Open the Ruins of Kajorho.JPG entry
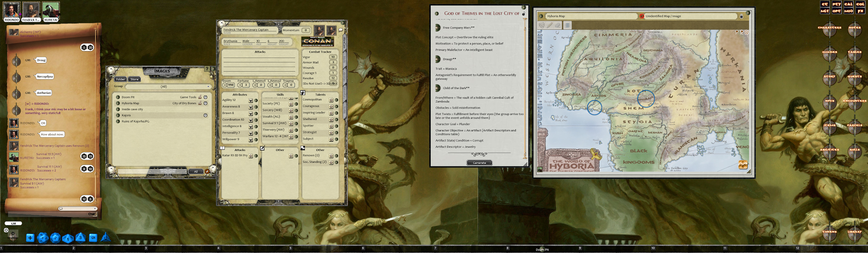The width and height of the screenshot is (868, 253). (x=135, y=121)
